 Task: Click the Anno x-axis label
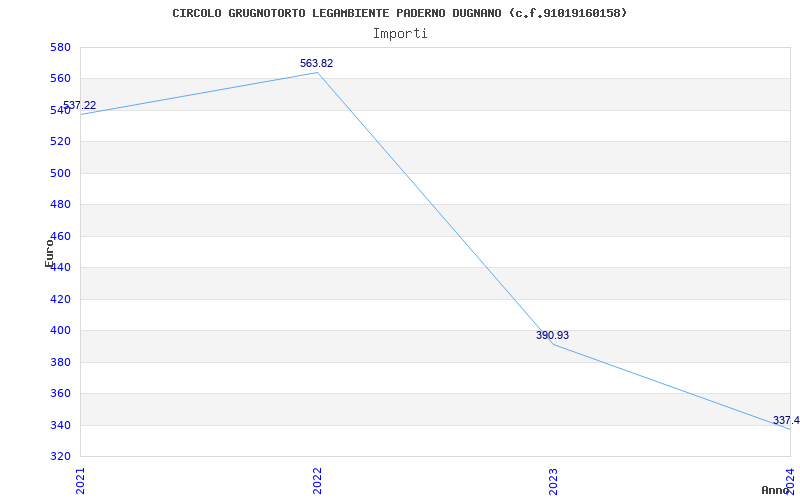775,490
